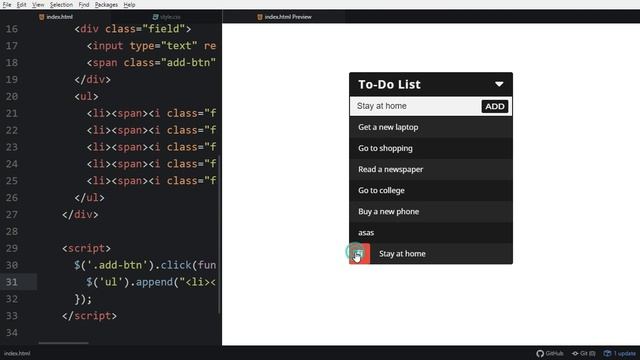Click the 'Get a new laptop' list item
The image size is (640, 360).
pyautogui.click(x=431, y=127)
